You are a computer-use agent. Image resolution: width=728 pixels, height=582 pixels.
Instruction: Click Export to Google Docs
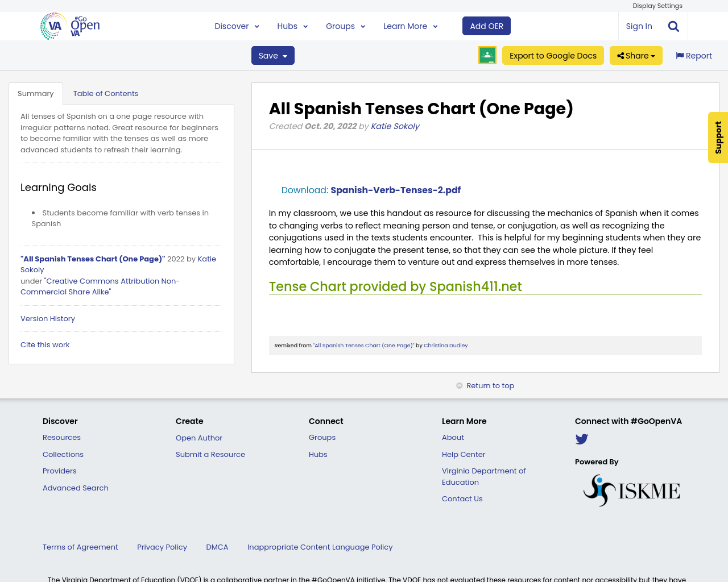click(x=552, y=55)
